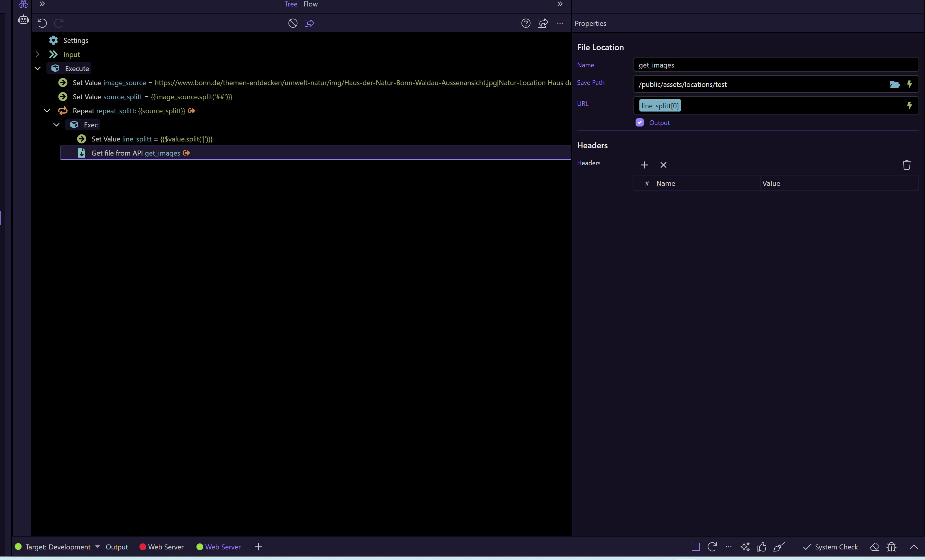
Task: Click the trash icon in Headers section
Action: tap(906, 165)
